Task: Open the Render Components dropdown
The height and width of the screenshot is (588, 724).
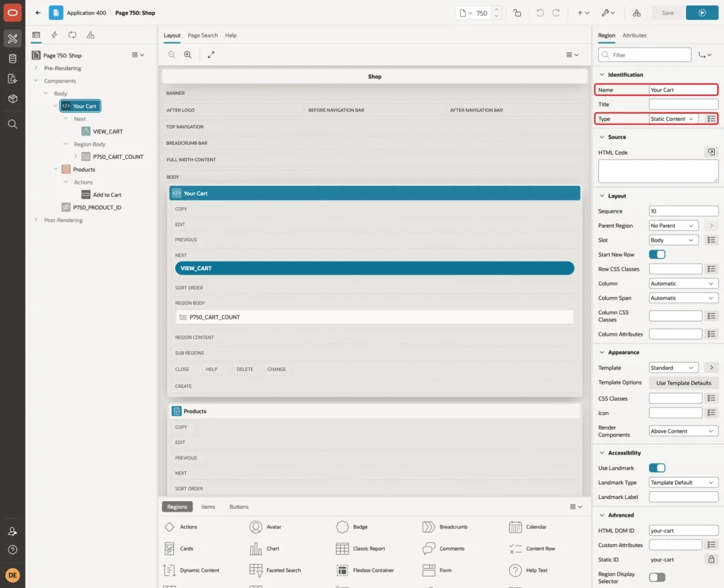Action: (684, 431)
